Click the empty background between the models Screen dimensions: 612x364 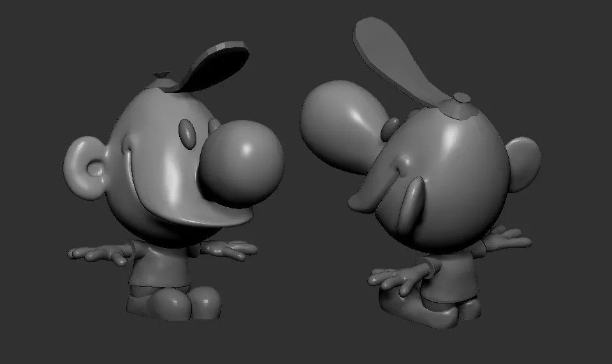pyautogui.click(x=293, y=255)
